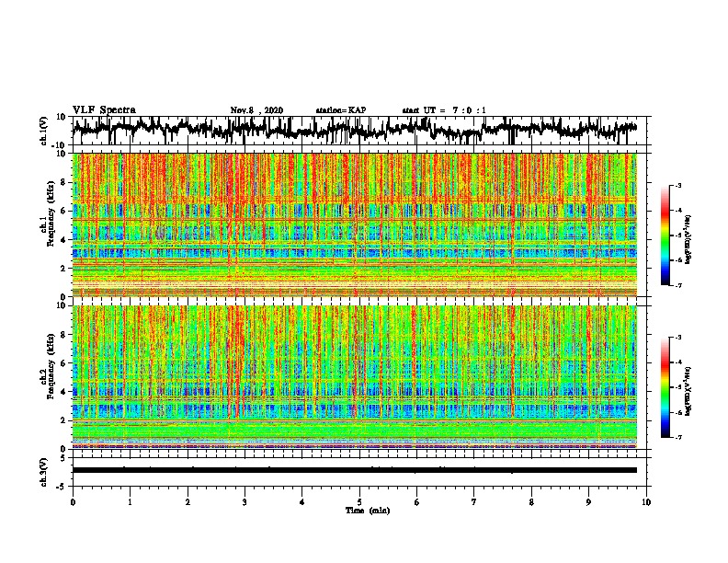Click the ch.2 colorbar log(PSD) unit label

coord(689,391)
